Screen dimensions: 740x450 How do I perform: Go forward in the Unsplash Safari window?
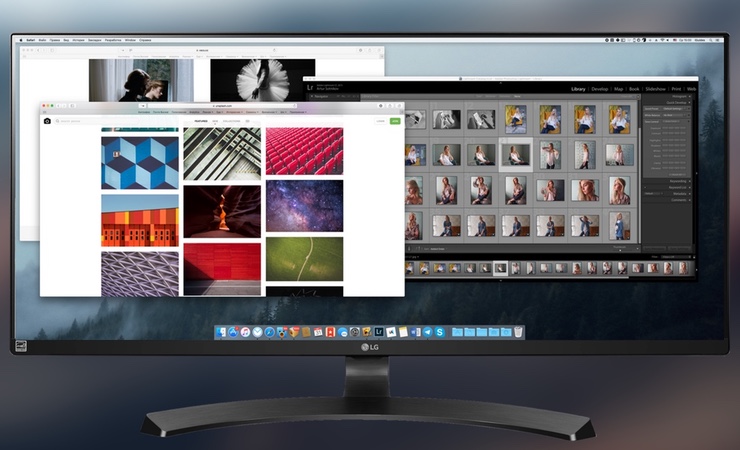(x=64, y=106)
